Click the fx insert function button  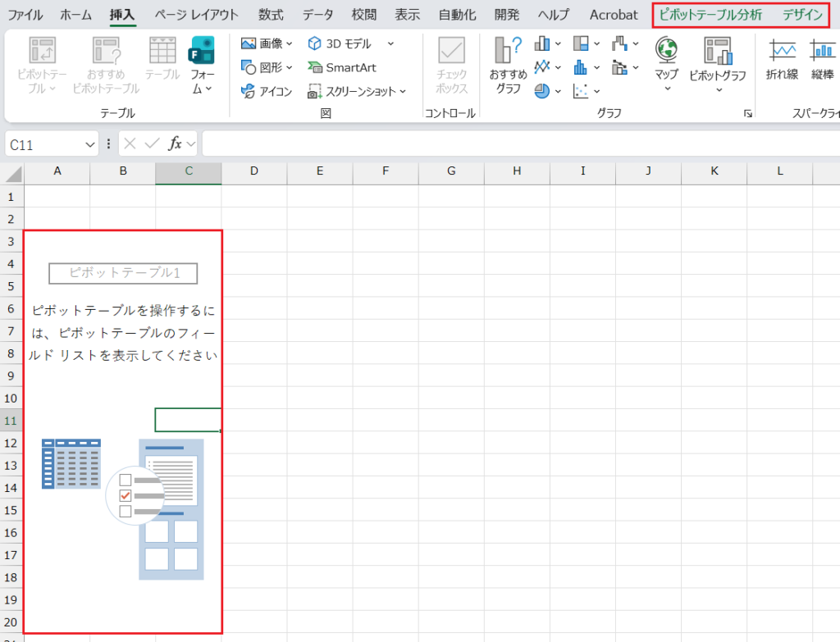(175, 144)
